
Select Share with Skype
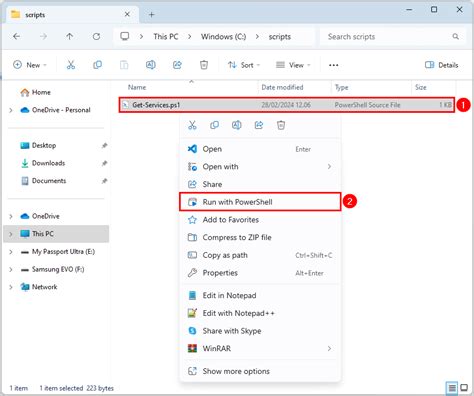[x=260, y=331]
